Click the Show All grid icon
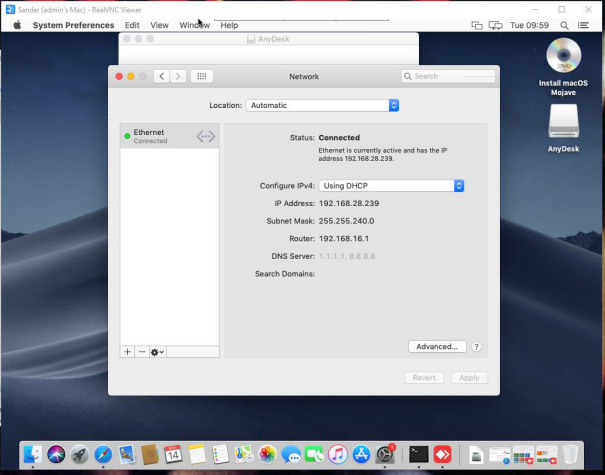605x475 pixels. click(x=200, y=76)
